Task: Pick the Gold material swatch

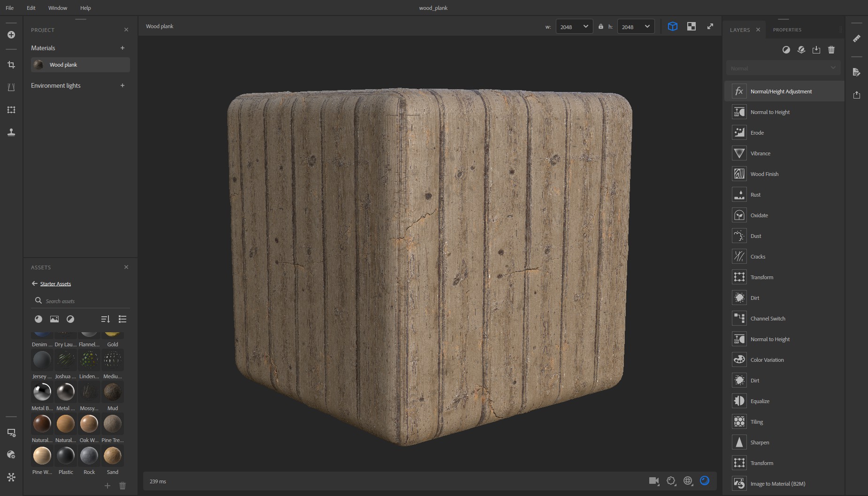Action: (113, 335)
